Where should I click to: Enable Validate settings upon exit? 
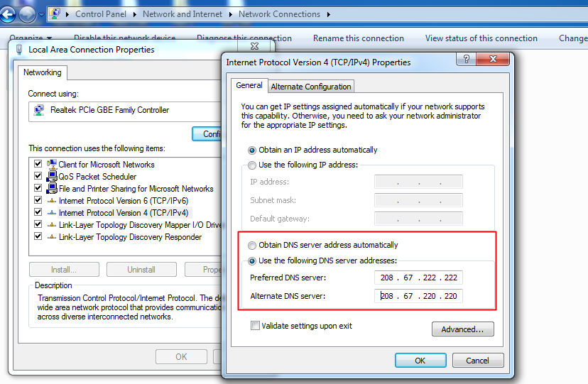pos(255,326)
